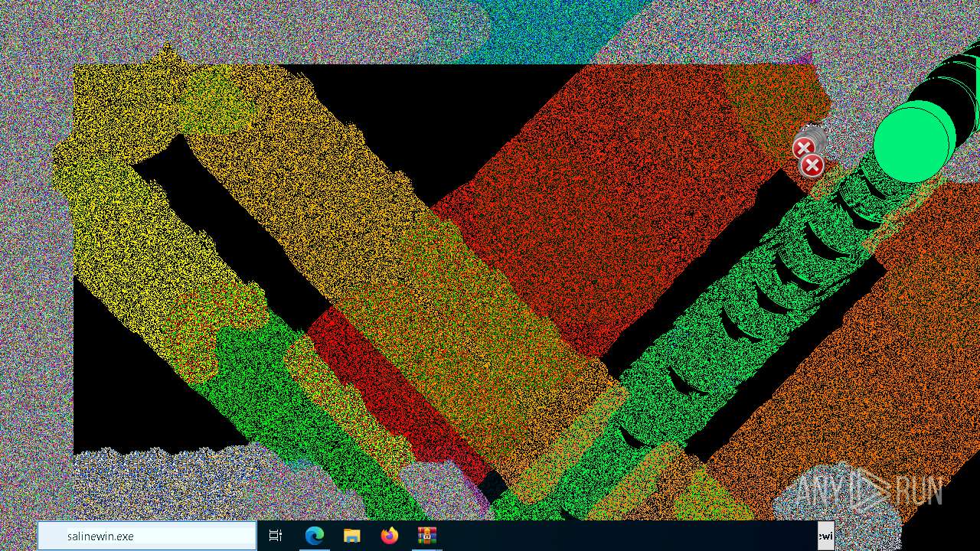Launch Microsoft Edge from the taskbar
The image size is (980, 551).
coord(315,536)
